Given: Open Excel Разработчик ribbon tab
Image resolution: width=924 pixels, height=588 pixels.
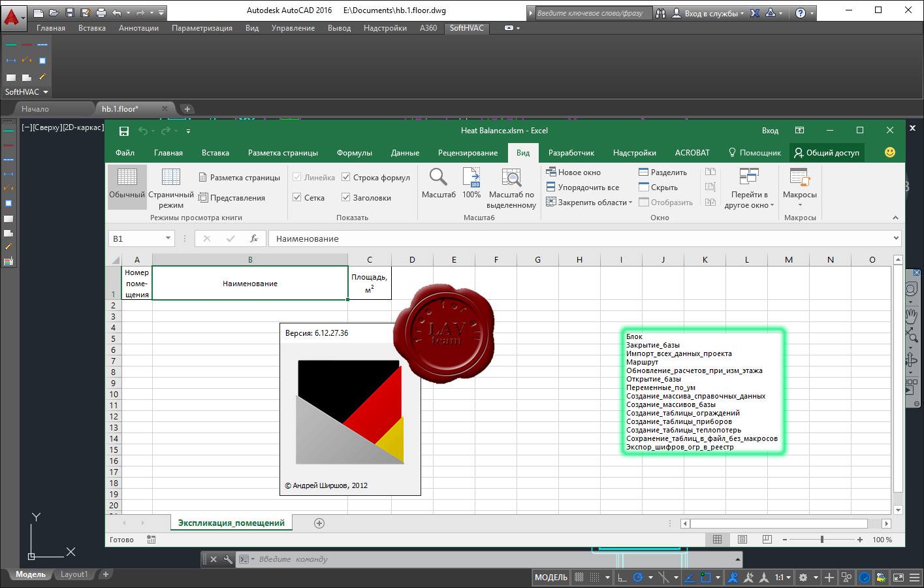Looking at the screenshot, I should (x=571, y=153).
